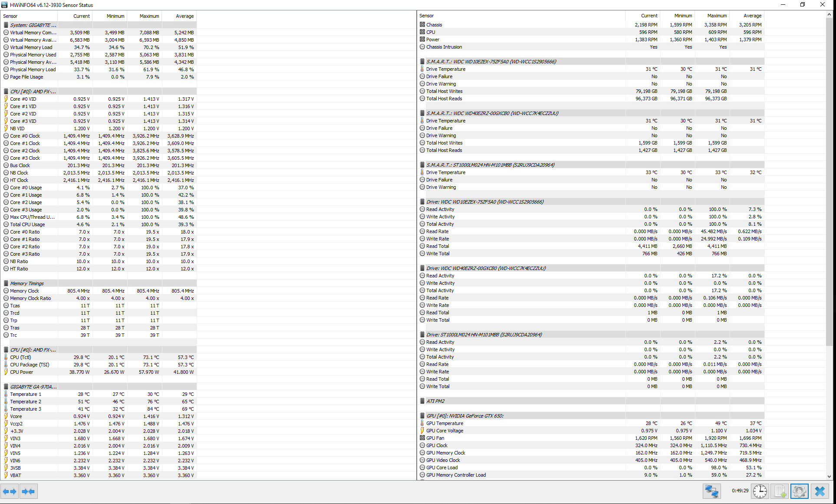This screenshot has width=836, height=504.
Task: Start logging with the log file icon
Action: click(x=780, y=491)
